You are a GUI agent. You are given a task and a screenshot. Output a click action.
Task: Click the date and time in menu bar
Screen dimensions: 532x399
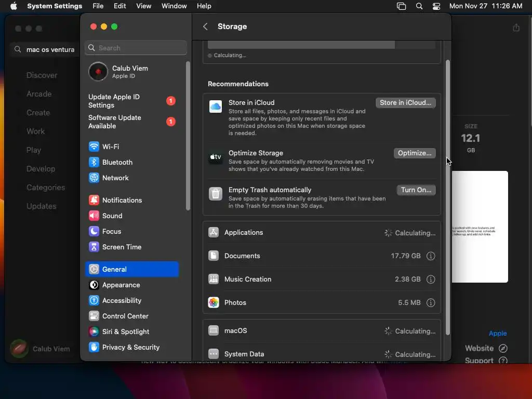[x=486, y=6]
